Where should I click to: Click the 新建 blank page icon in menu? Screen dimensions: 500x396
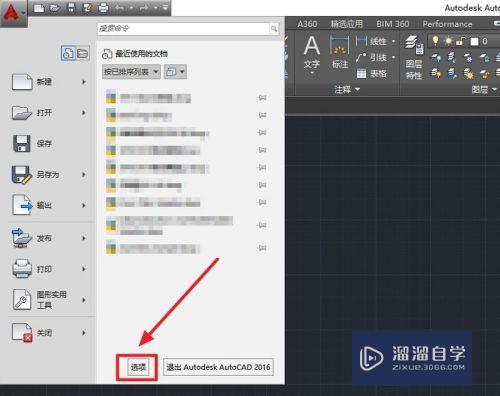click(x=22, y=82)
